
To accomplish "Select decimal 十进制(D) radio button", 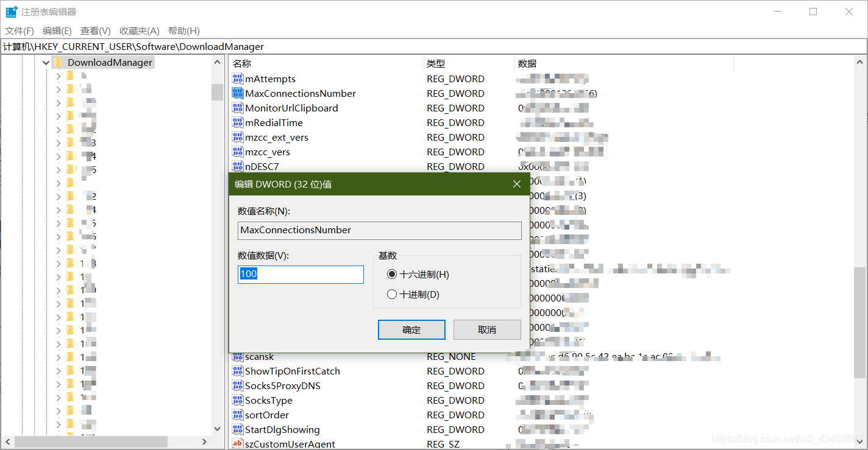I will (x=392, y=295).
